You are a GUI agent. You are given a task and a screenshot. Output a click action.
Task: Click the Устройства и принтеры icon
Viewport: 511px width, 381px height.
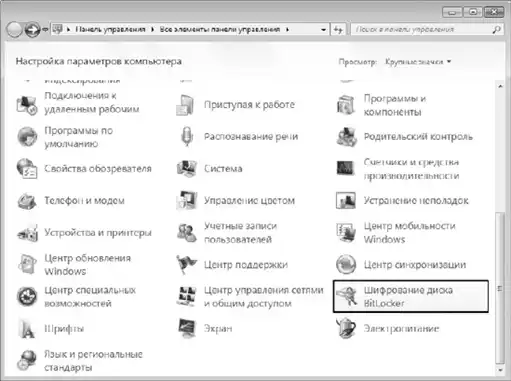point(27,233)
